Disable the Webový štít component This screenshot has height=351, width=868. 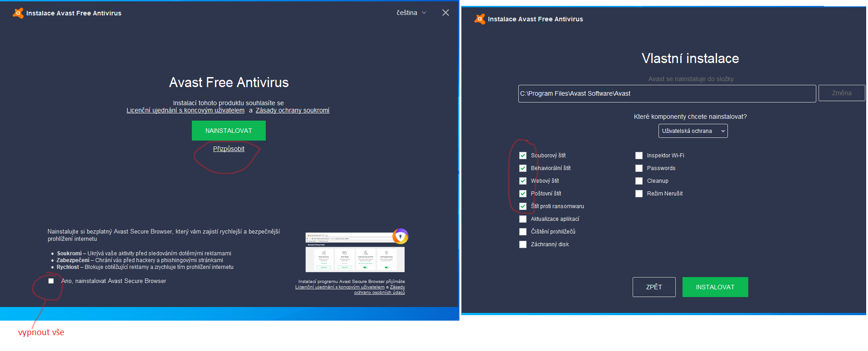(x=523, y=181)
